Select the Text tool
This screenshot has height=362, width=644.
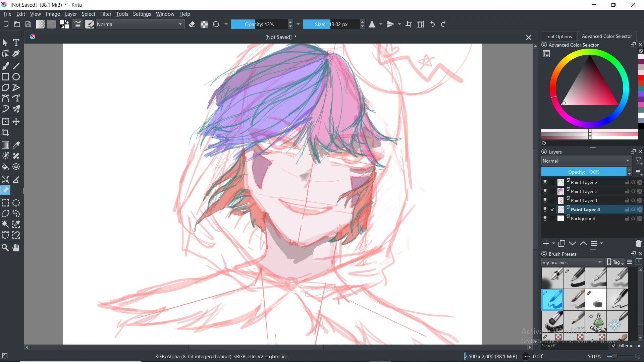16,43
